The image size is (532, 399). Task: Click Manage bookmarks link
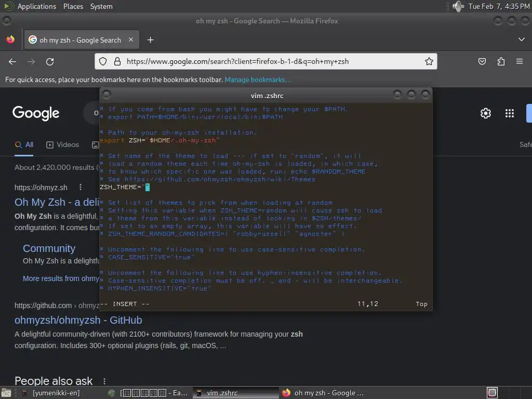[258, 79]
